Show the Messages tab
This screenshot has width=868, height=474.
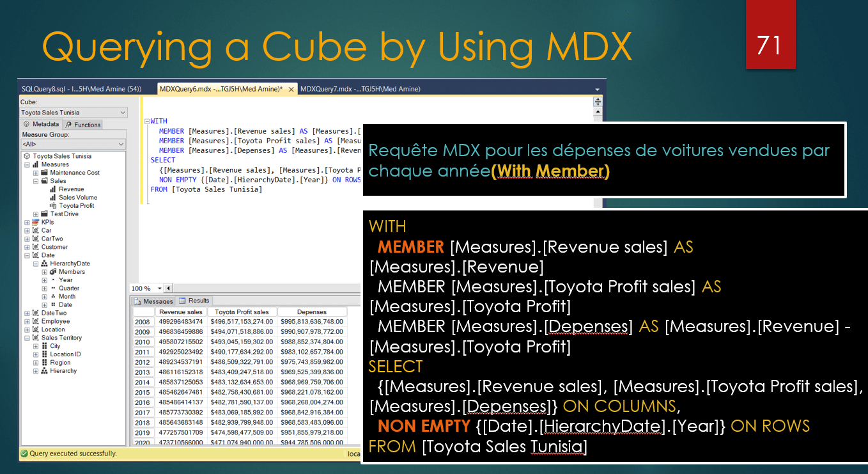(x=153, y=301)
